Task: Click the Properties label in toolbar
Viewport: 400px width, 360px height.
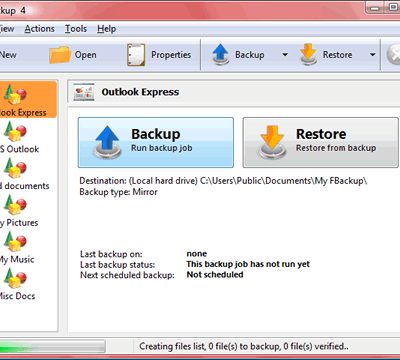Action: tap(171, 55)
